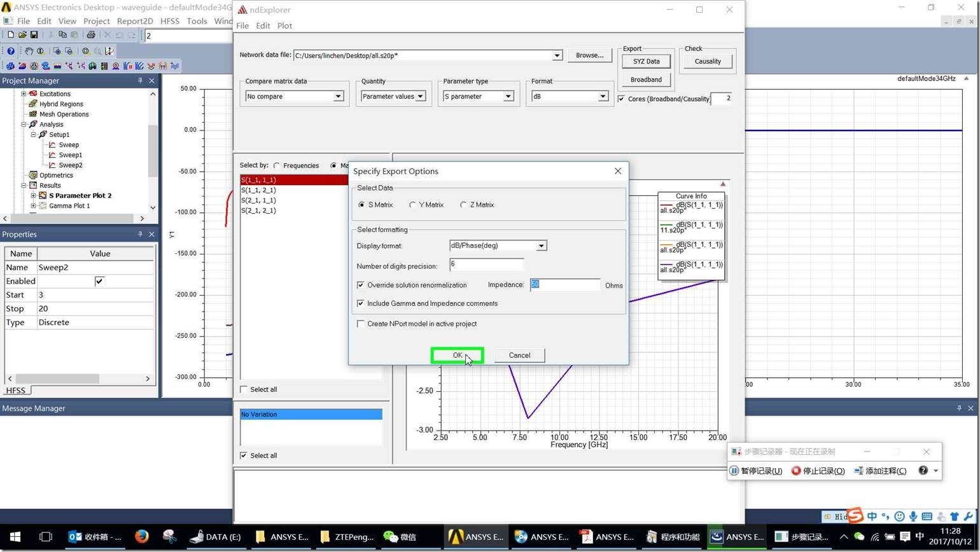The height and width of the screenshot is (552, 980).
Task: Expand the S Parameter Plot 2 node
Action: [x=33, y=196]
